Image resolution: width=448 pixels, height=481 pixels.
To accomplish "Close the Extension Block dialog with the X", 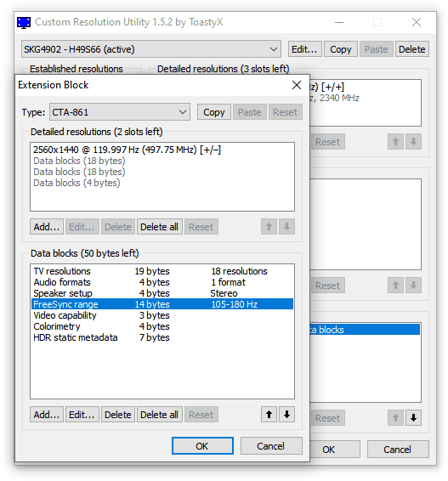I will point(297,85).
